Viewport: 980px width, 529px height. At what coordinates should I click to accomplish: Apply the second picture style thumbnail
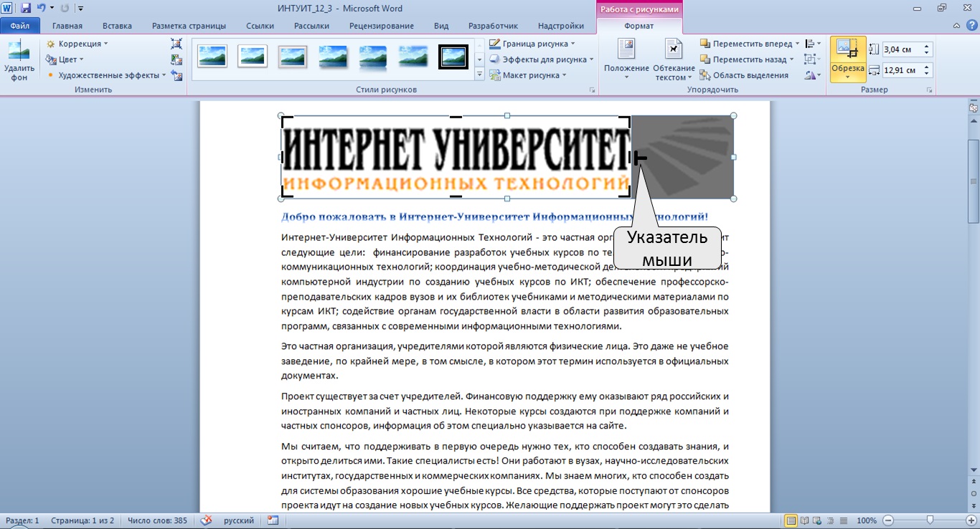pyautogui.click(x=253, y=56)
